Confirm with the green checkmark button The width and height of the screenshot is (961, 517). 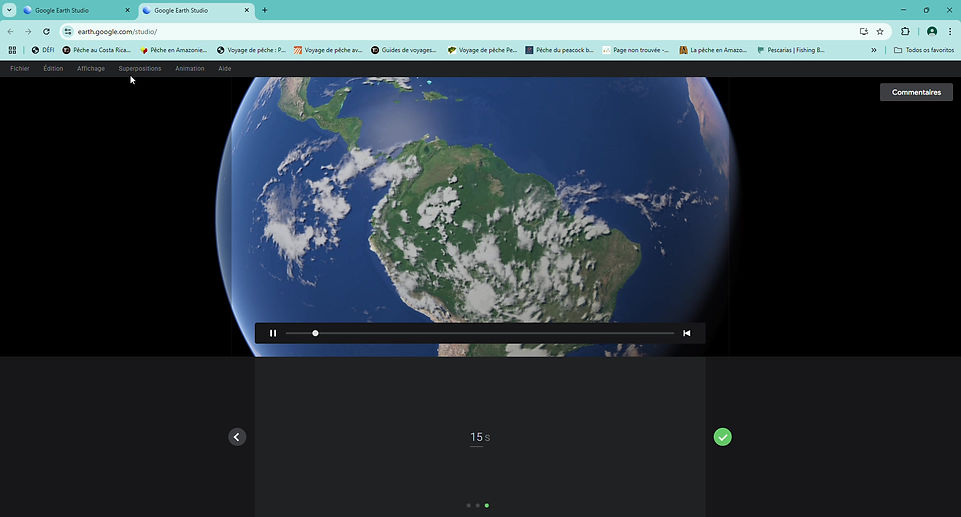pos(723,437)
